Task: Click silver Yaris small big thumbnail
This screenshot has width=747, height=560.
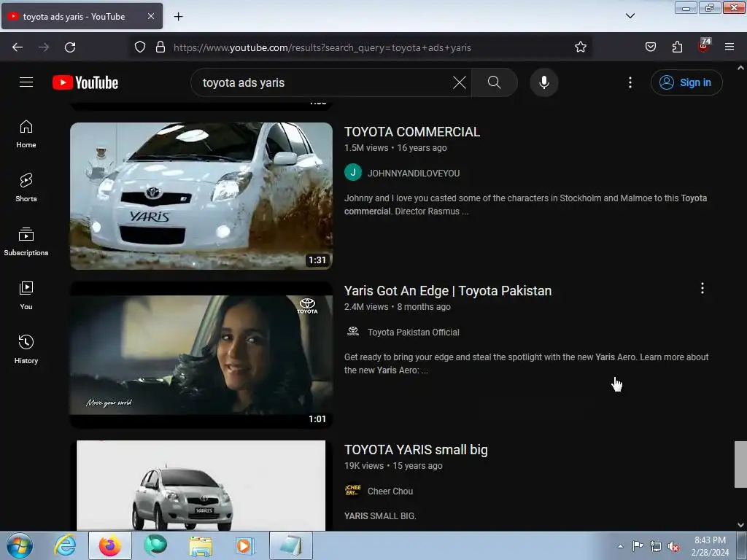Action: coord(201,485)
